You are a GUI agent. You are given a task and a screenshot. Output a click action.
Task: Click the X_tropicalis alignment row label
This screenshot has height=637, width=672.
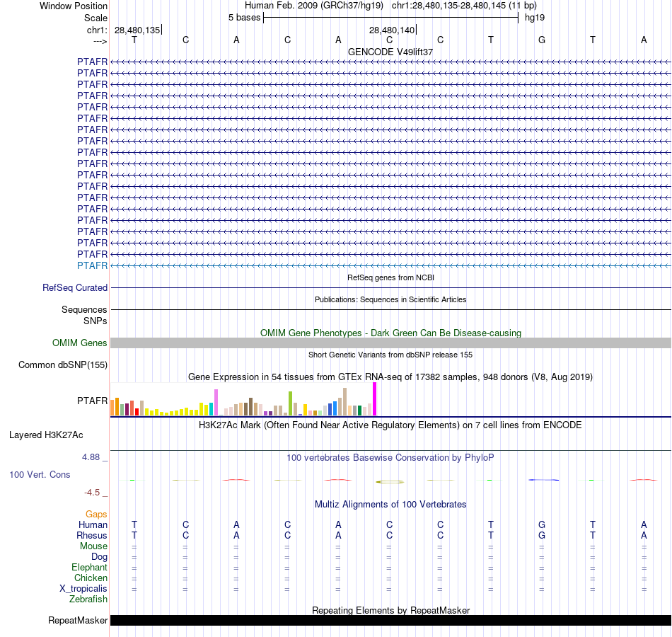click(83, 589)
